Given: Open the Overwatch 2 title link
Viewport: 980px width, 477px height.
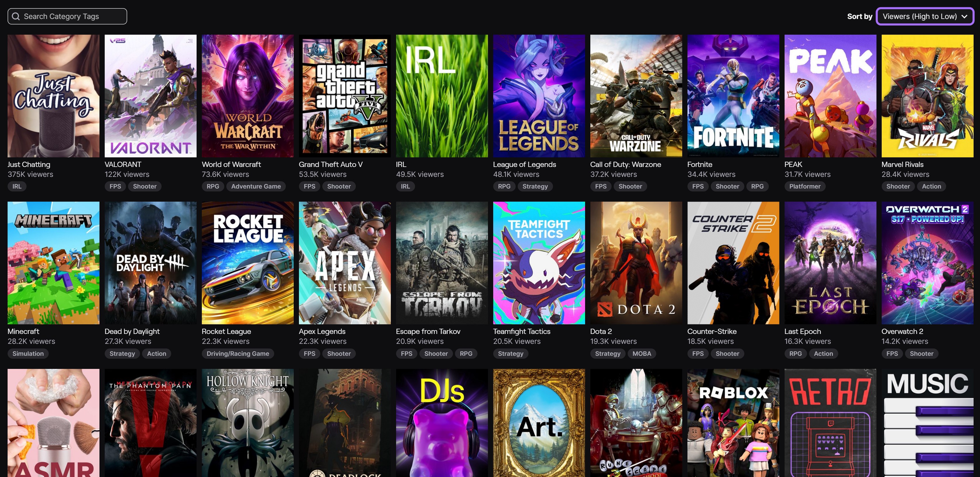Looking at the screenshot, I should coord(902,331).
